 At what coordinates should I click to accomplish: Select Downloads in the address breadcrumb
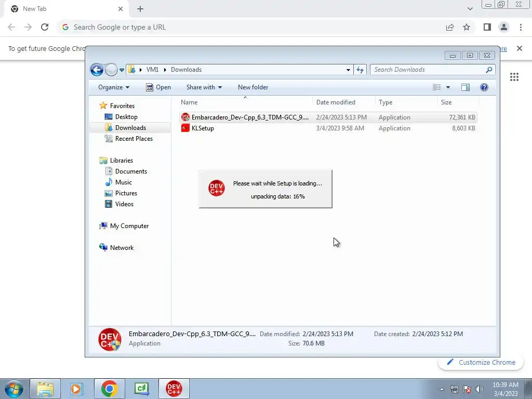[x=187, y=70]
